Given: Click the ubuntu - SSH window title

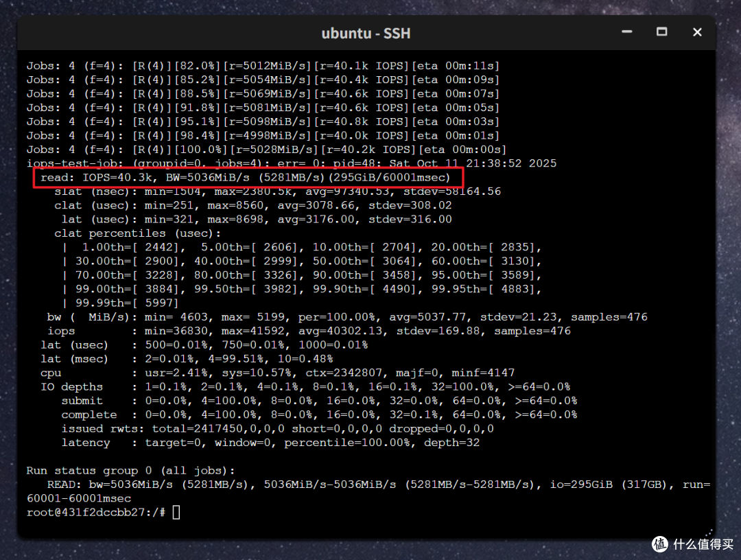Looking at the screenshot, I should (x=366, y=33).
